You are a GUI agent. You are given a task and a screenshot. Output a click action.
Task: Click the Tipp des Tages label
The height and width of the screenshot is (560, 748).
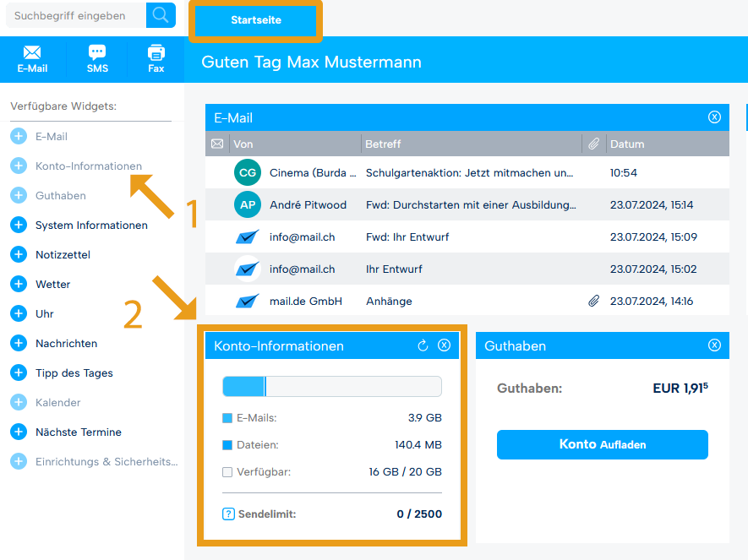74,372
